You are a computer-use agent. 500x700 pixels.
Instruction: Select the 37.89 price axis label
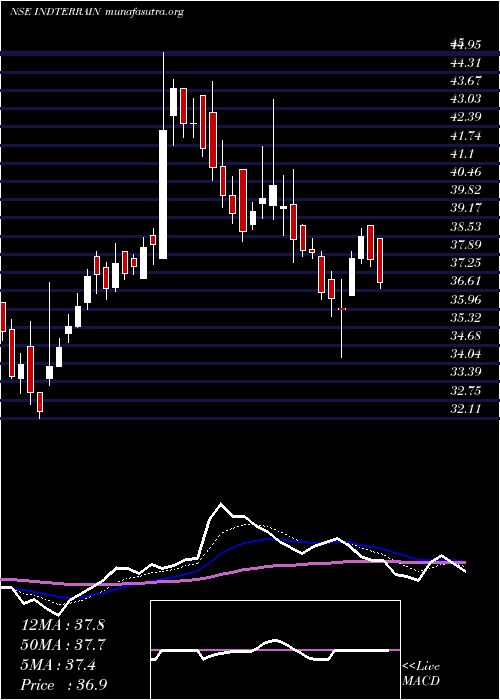click(465, 245)
